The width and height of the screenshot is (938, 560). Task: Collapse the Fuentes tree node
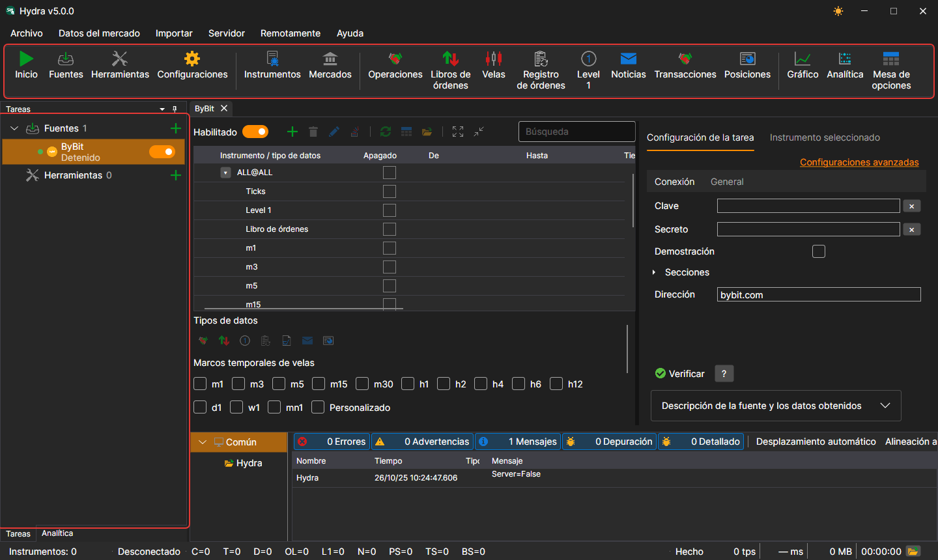pyautogui.click(x=14, y=128)
